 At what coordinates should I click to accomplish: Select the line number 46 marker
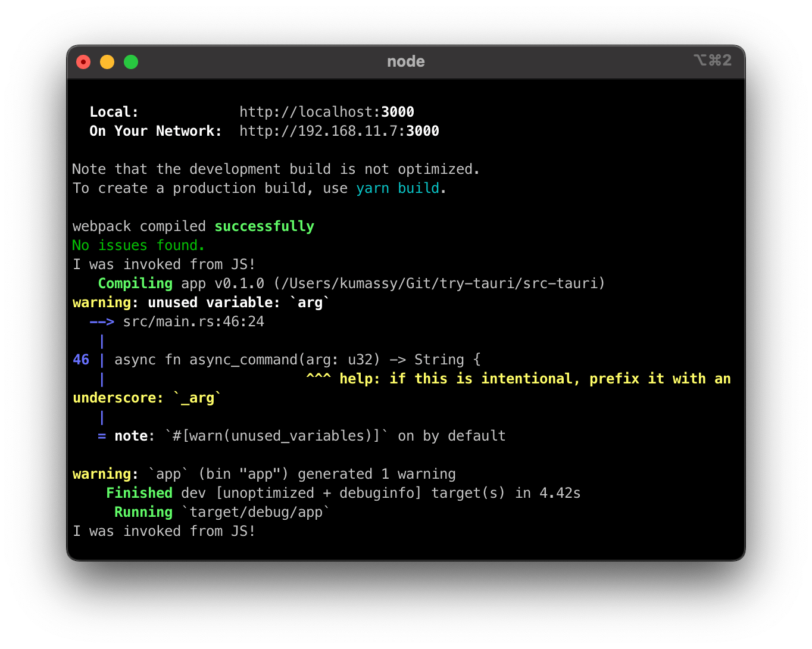80,360
